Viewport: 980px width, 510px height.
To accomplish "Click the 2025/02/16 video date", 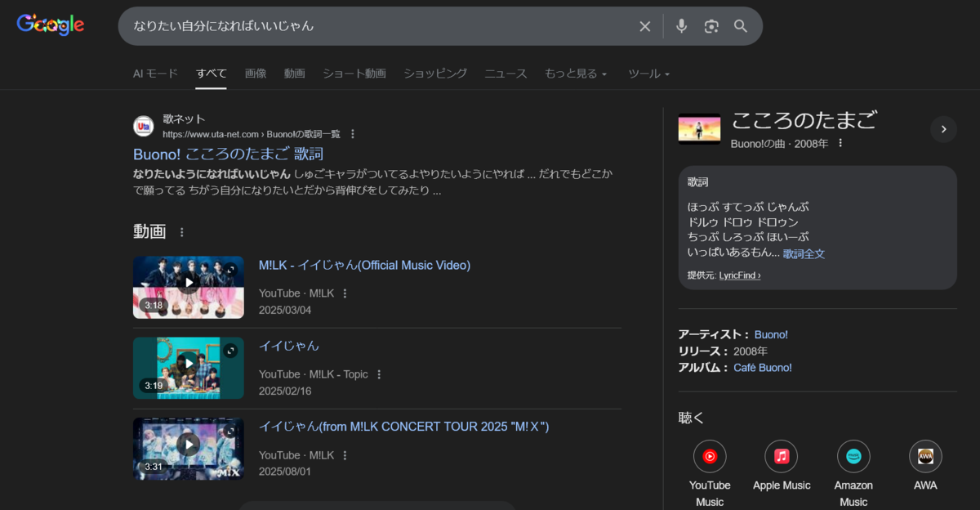I will coord(285,391).
